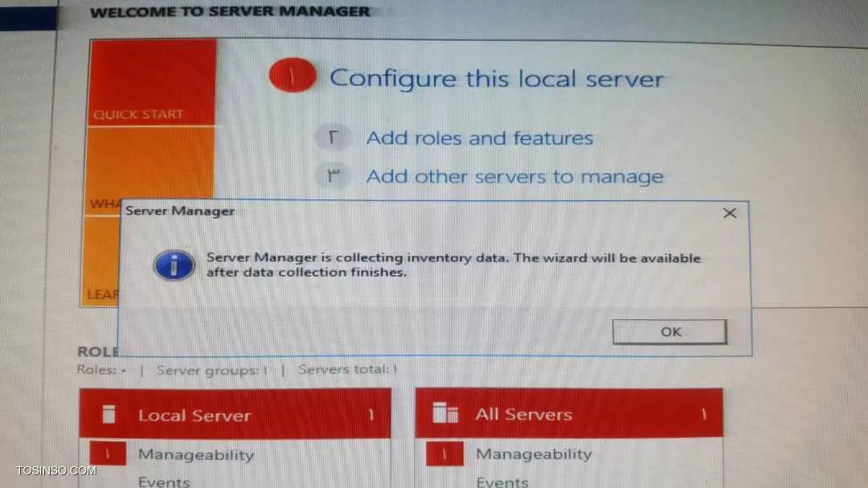
Task: Click step three circle beside Add servers
Action: click(x=333, y=176)
